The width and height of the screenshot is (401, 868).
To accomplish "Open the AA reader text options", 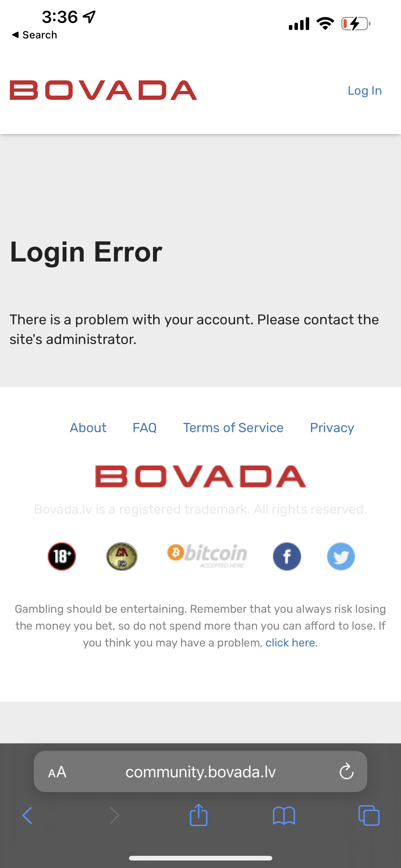I will [x=57, y=772].
